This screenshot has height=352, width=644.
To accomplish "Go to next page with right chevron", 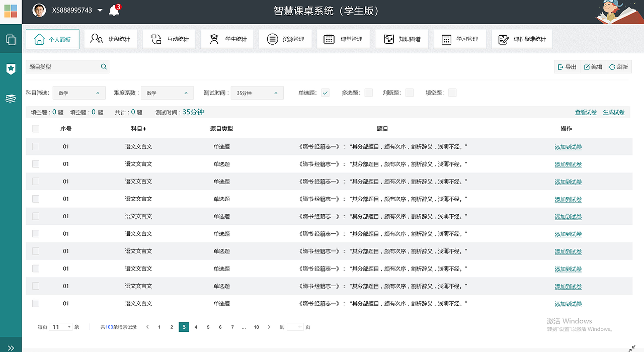I will tap(269, 327).
